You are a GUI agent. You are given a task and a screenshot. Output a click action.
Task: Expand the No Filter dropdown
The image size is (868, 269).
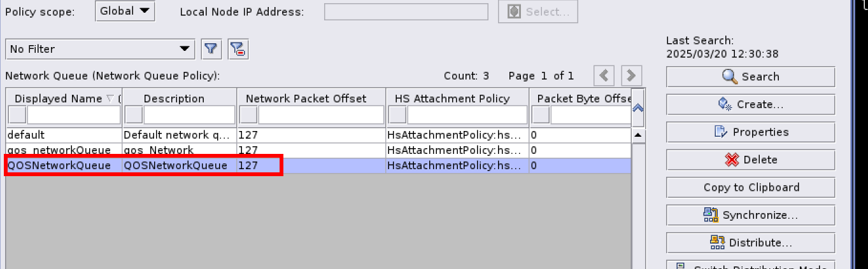pyautogui.click(x=101, y=49)
